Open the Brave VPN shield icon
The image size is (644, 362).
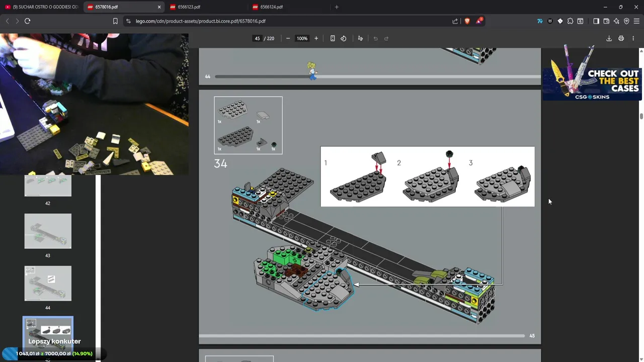coord(626,21)
